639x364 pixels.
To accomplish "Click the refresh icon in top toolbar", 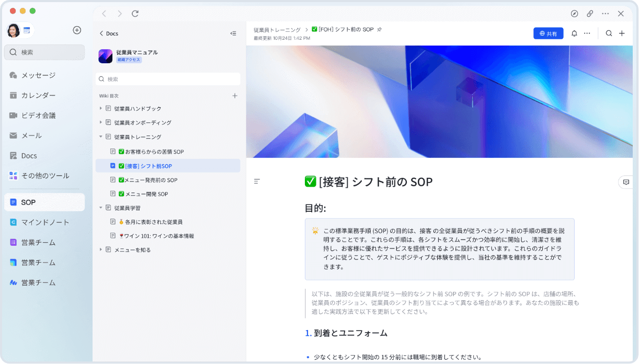I will coord(135,14).
